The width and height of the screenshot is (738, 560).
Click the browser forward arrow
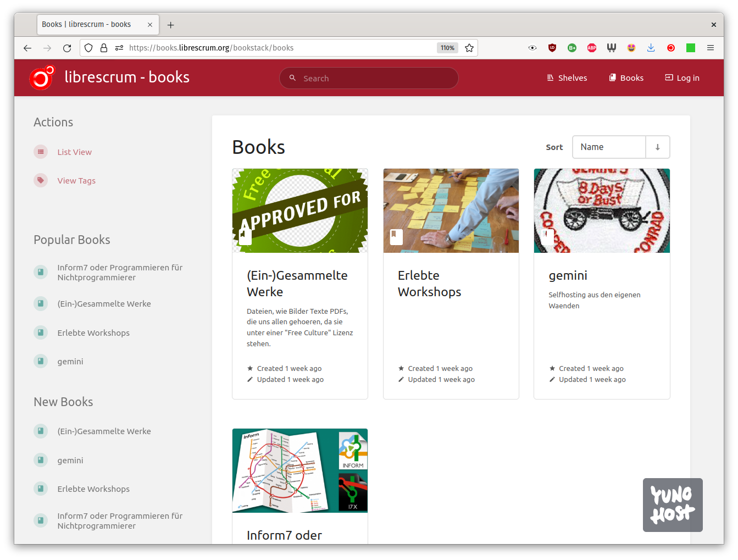click(x=47, y=48)
